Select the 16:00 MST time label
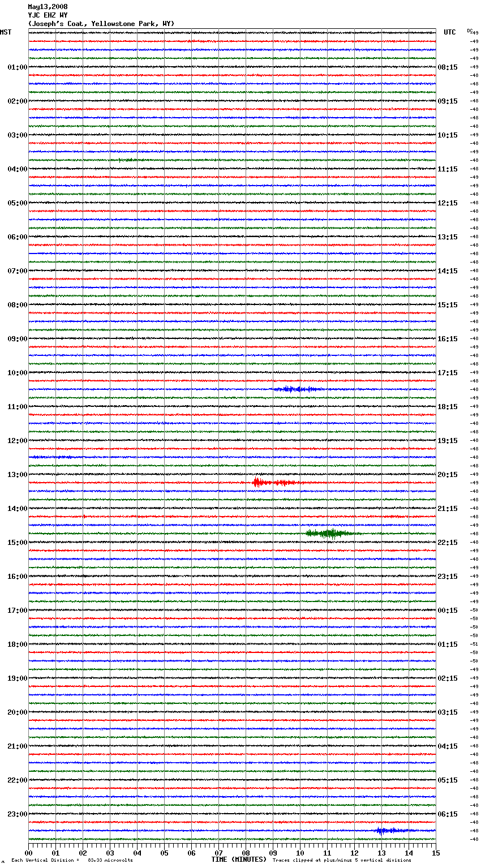This screenshot has height=868, width=481. (x=18, y=577)
